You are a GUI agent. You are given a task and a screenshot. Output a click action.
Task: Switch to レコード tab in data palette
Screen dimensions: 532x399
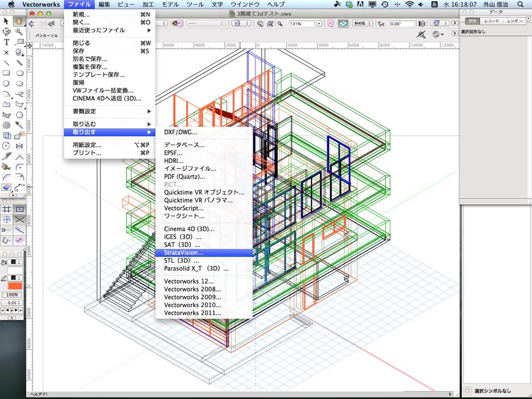pos(492,21)
